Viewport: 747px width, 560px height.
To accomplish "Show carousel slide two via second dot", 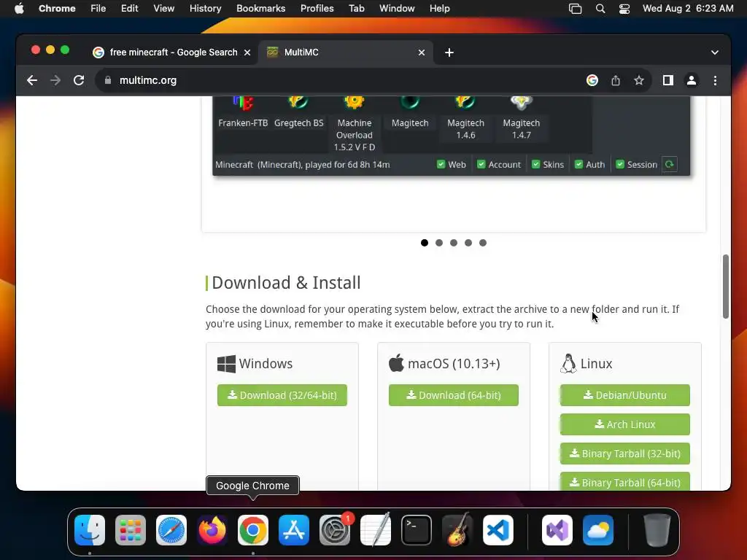I will [x=439, y=243].
